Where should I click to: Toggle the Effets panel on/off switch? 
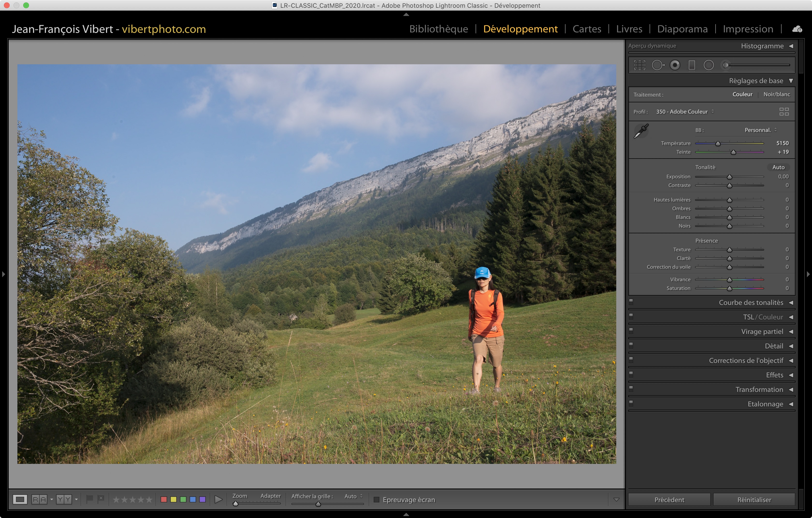click(x=631, y=374)
